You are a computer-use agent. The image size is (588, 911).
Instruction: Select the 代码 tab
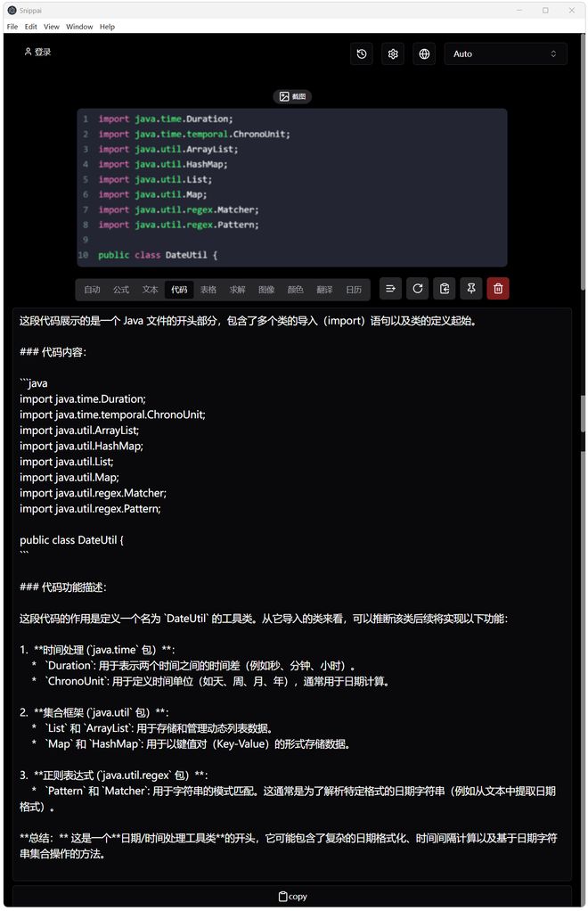click(x=179, y=290)
